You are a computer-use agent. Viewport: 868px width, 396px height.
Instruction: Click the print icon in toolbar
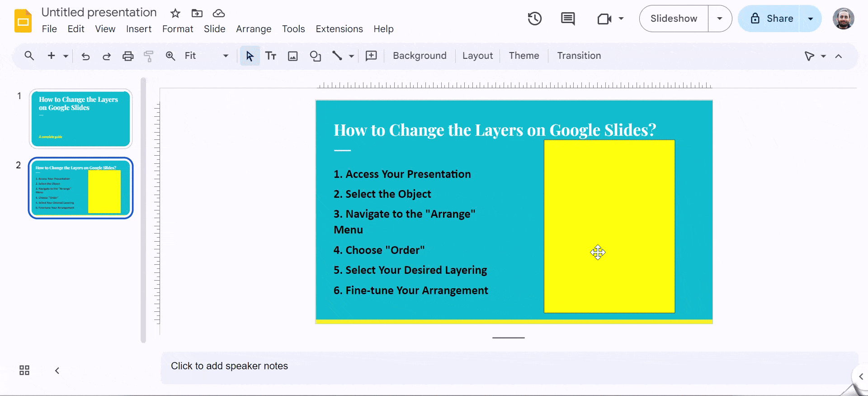pos(128,56)
